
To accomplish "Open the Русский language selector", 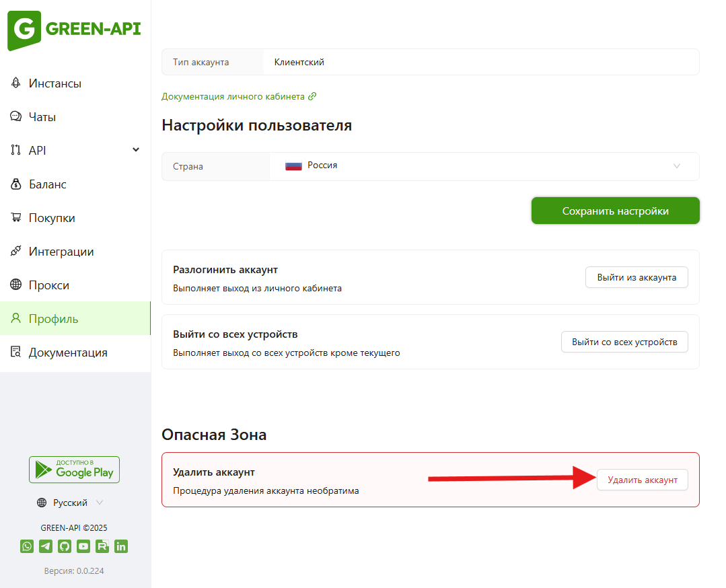I will pos(71,503).
